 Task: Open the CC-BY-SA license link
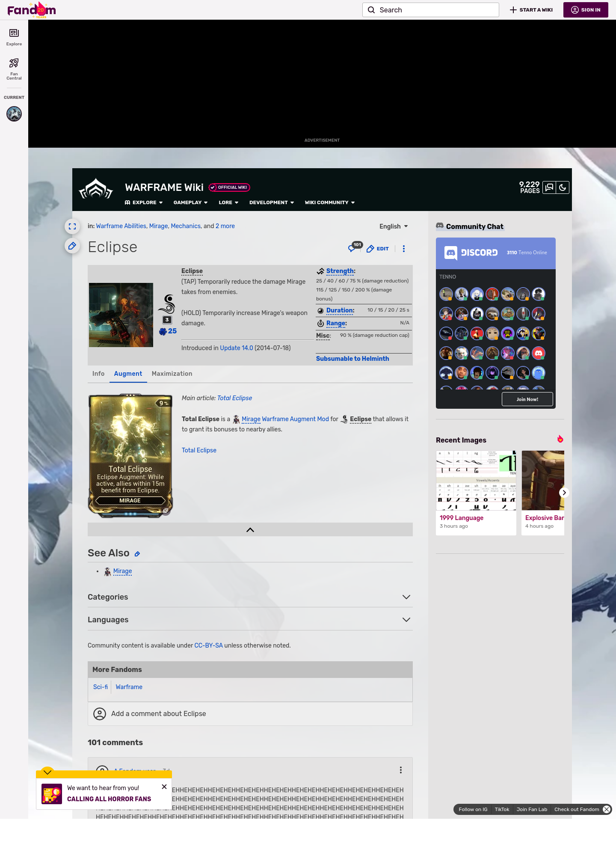coord(209,645)
